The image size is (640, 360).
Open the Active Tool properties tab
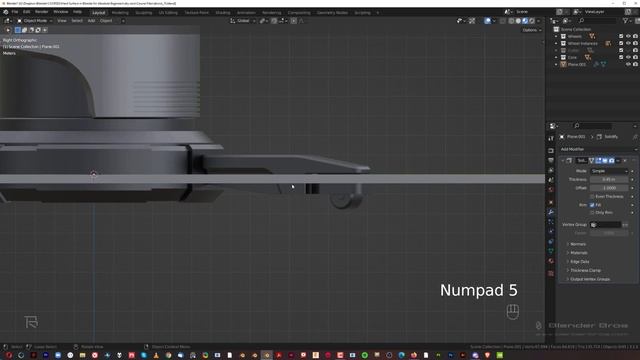[551, 139]
